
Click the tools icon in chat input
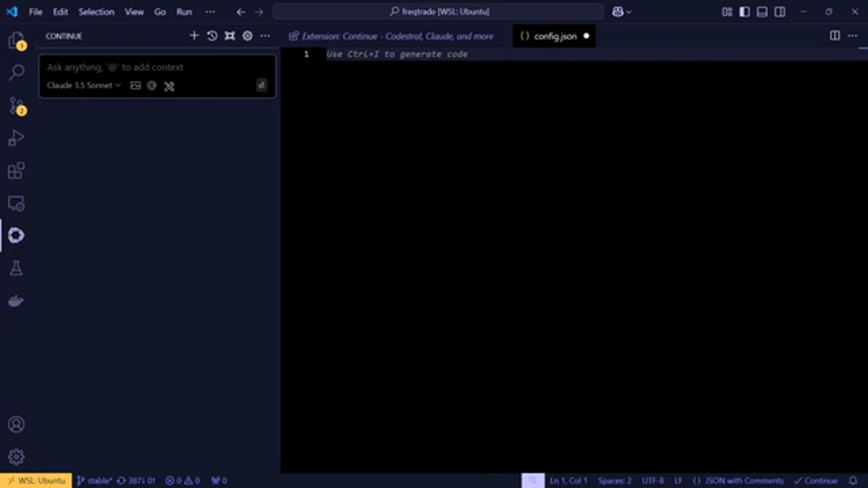pos(170,86)
